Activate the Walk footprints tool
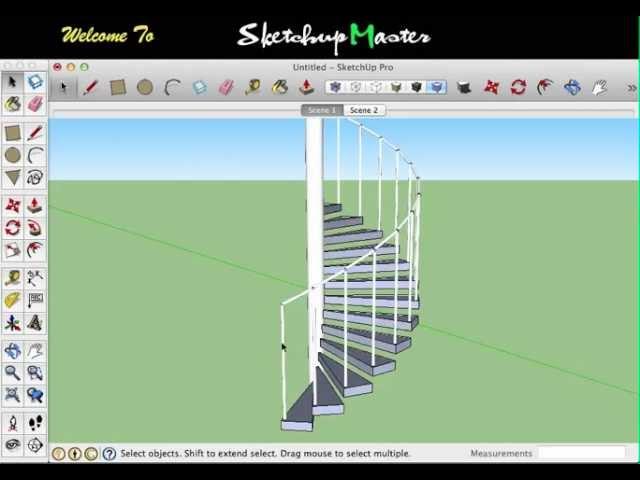 (35, 423)
